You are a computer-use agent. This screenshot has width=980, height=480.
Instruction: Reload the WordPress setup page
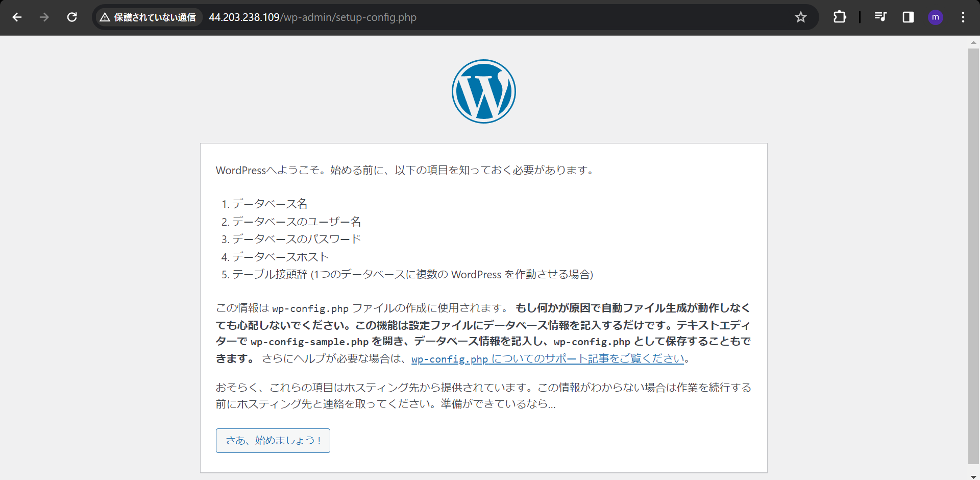click(x=72, y=17)
